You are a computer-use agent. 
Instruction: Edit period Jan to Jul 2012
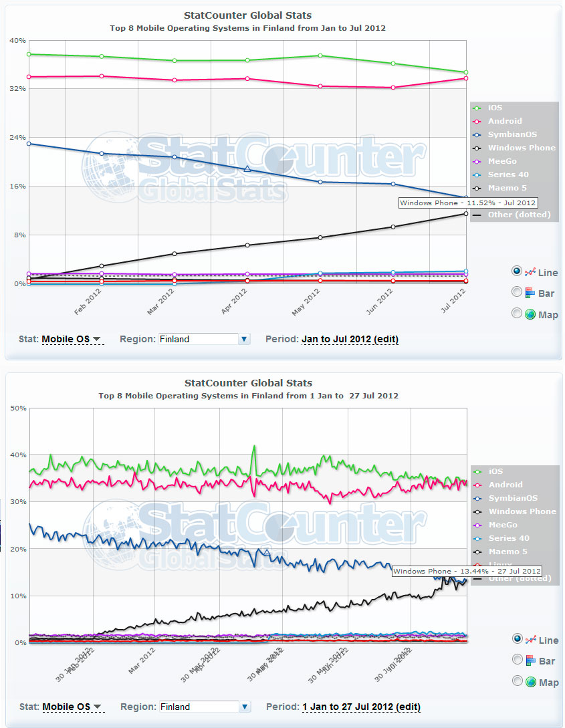point(350,340)
